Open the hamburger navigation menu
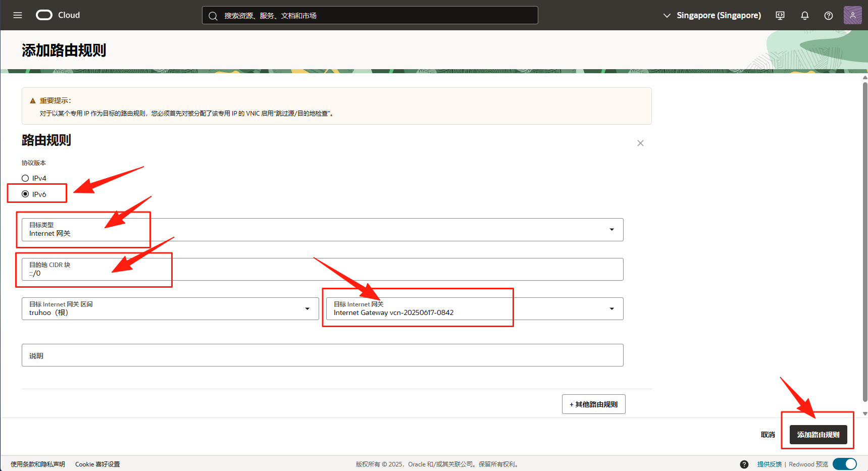868x471 pixels. click(x=18, y=15)
